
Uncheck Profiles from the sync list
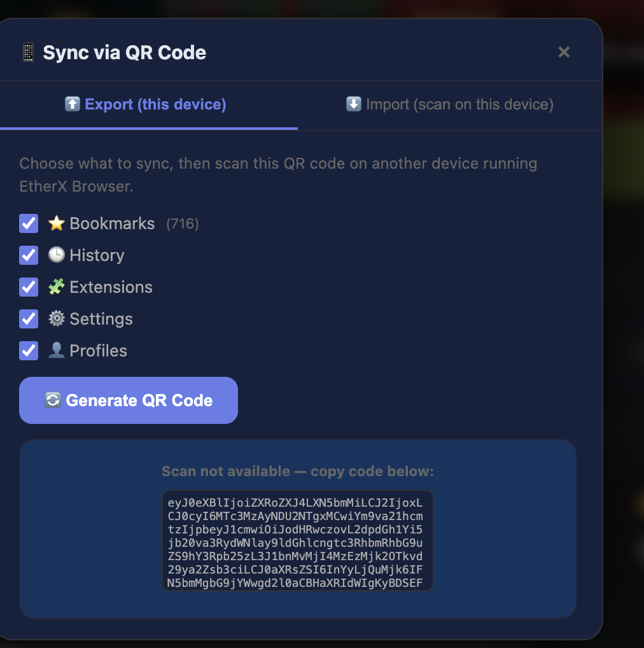(x=28, y=351)
